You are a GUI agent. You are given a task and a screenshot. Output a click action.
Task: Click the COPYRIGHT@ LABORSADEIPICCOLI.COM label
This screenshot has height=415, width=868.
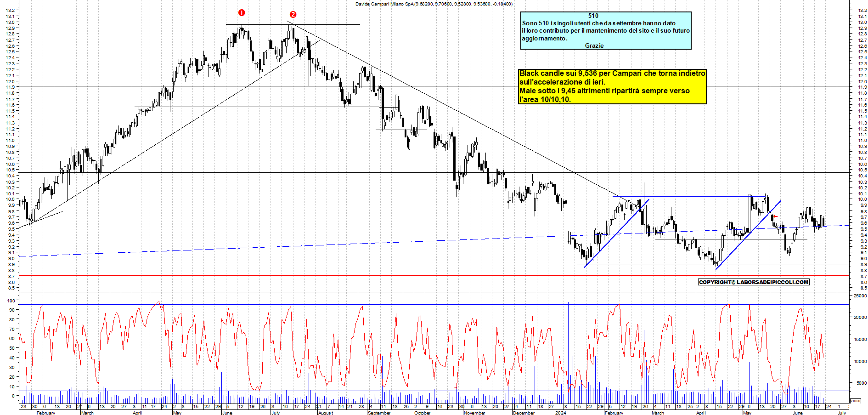[x=754, y=282]
